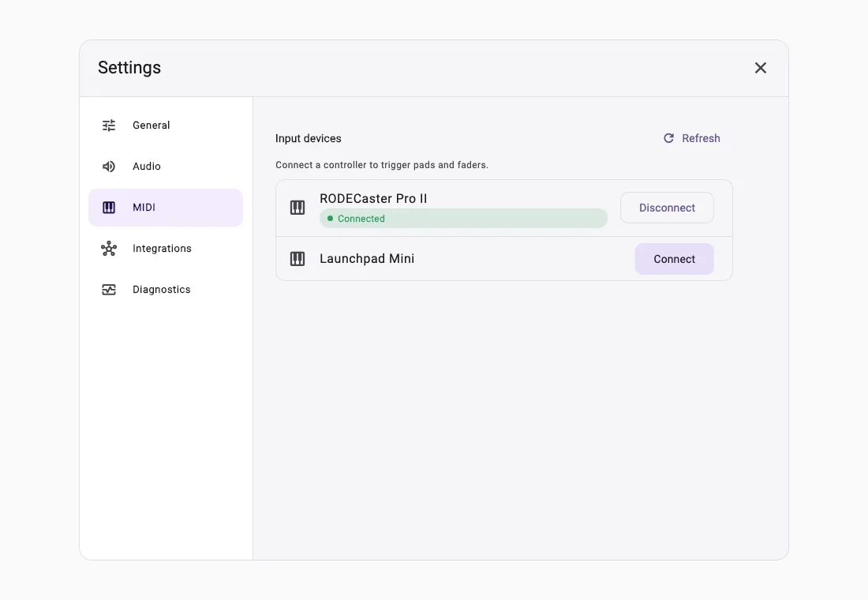Click the Input devices heading

[309, 138]
